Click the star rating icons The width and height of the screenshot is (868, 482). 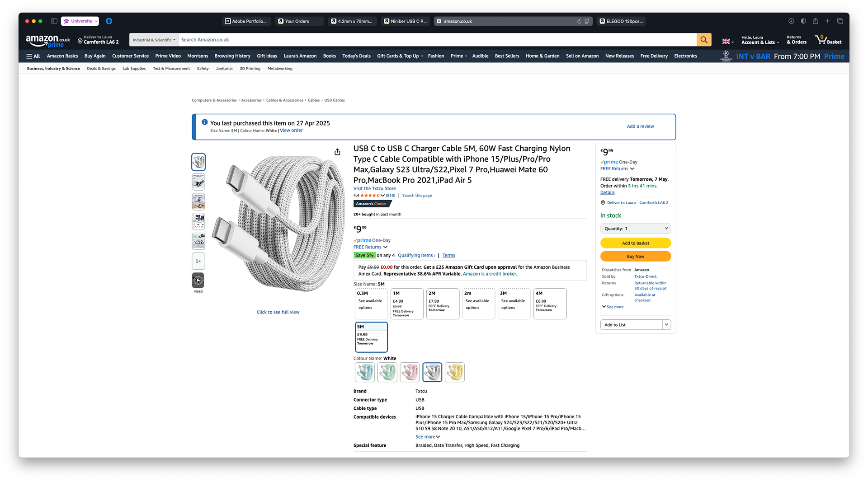370,196
